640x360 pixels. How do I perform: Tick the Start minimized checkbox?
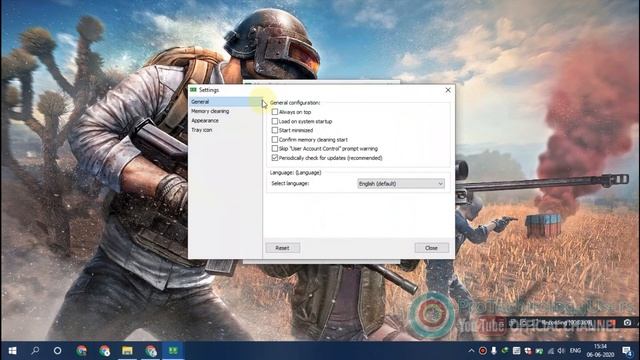[275, 130]
